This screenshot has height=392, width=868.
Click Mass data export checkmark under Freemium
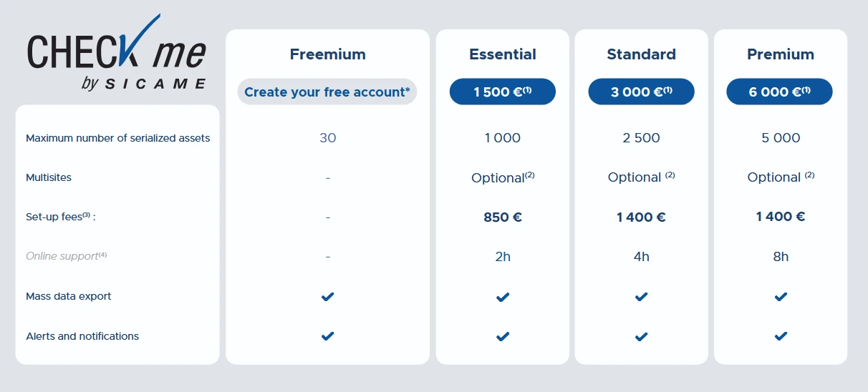(x=327, y=296)
